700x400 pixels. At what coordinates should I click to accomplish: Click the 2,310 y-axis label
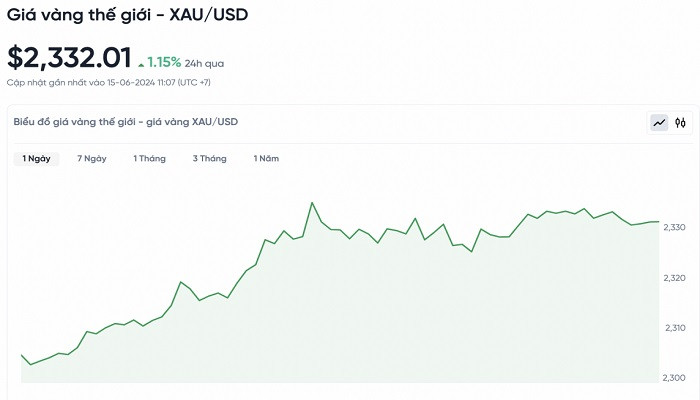(677, 328)
